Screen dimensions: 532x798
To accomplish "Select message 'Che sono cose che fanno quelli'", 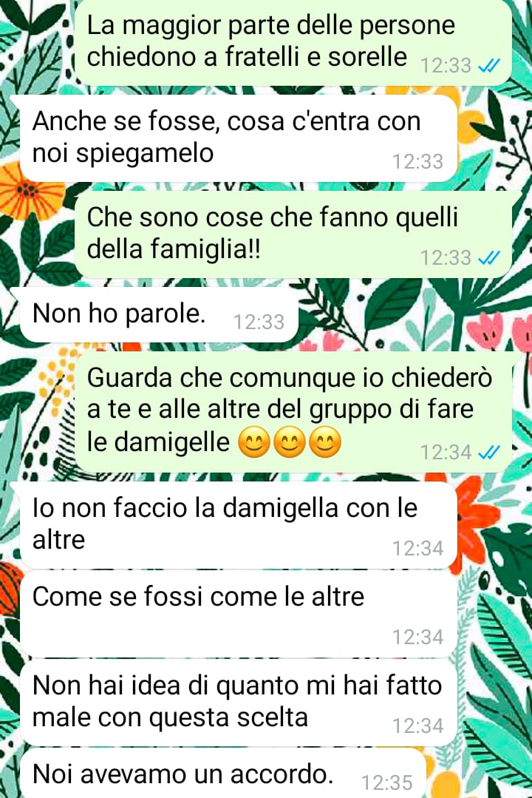I will click(x=293, y=234).
